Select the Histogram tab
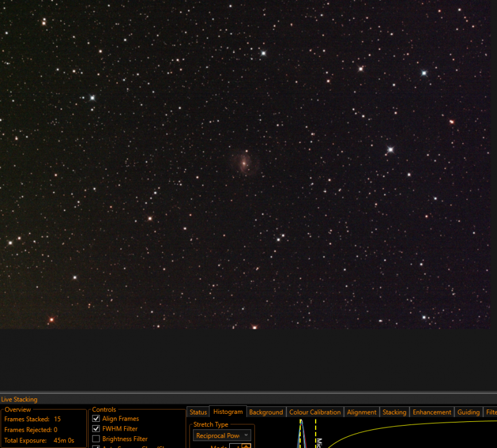497x448 pixels. click(x=228, y=411)
